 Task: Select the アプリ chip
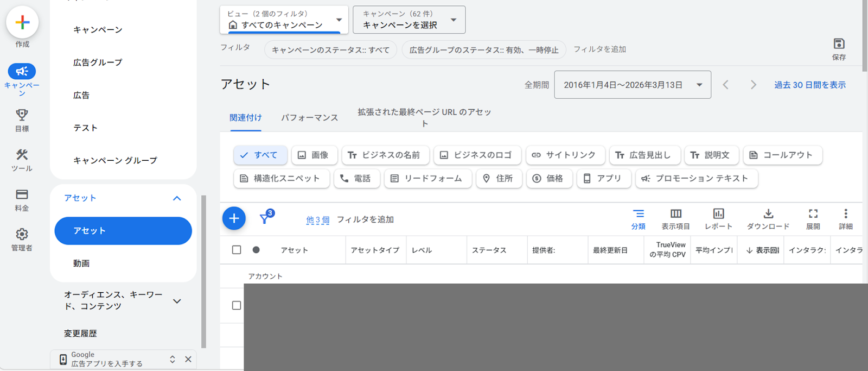(604, 178)
